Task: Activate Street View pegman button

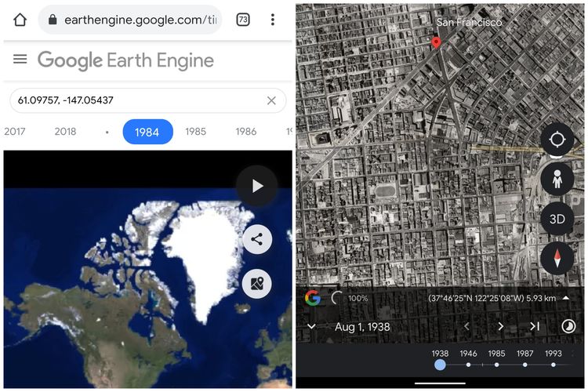Action: [x=557, y=179]
